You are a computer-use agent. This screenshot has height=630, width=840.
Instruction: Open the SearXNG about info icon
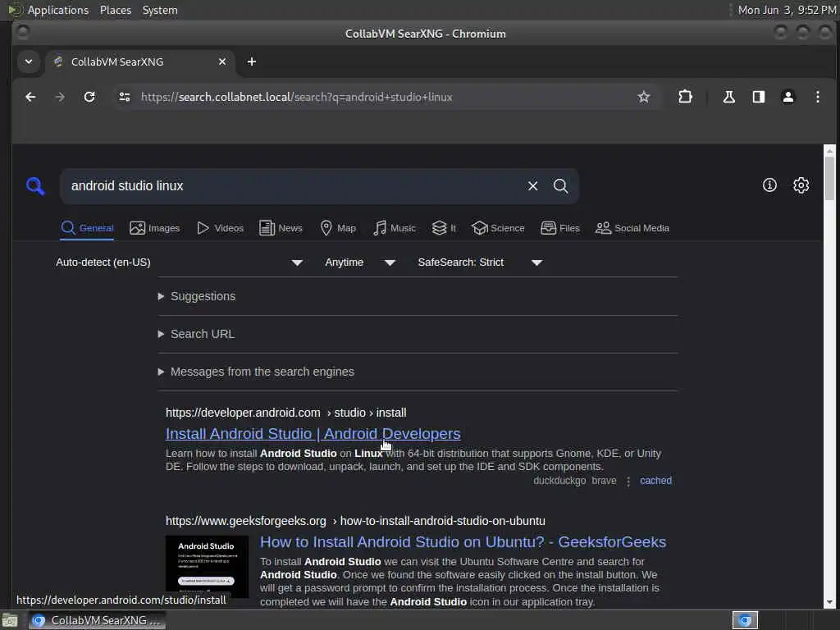(x=769, y=185)
